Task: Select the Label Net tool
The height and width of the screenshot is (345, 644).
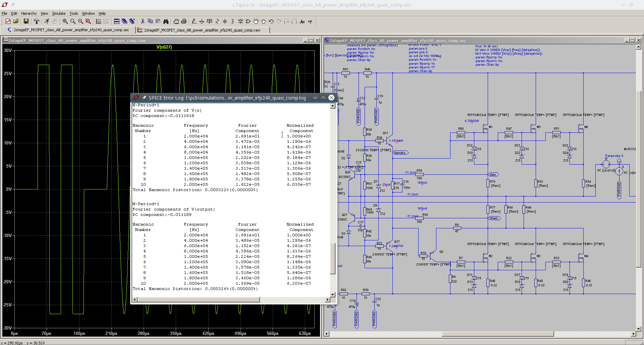Action: pyautogui.click(x=210, y=21)
